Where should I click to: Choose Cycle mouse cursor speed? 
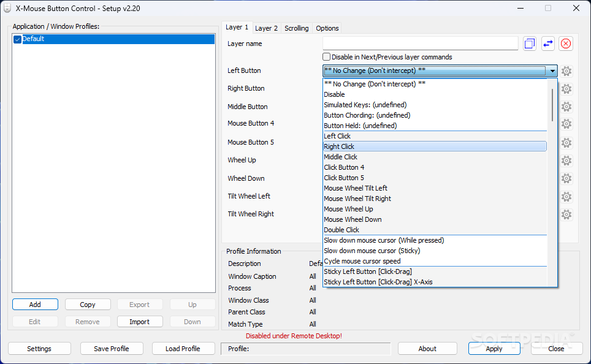(435, 261)
